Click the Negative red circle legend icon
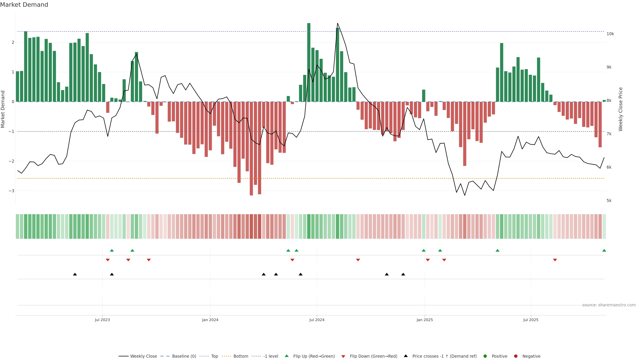The image size is (644, 362). pos(516,356)
